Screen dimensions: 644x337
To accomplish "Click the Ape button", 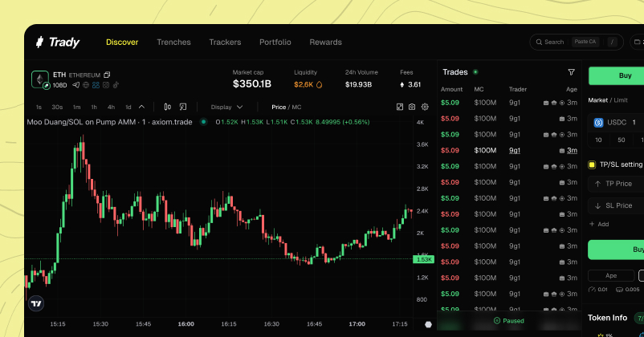I will coord(611,275).
